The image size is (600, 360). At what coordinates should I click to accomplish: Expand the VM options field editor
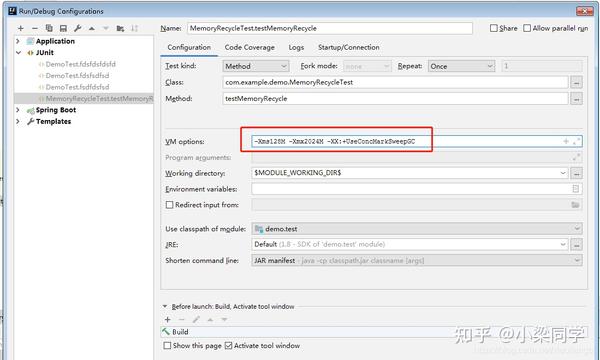pyautogui.click(x=577, y=142)
